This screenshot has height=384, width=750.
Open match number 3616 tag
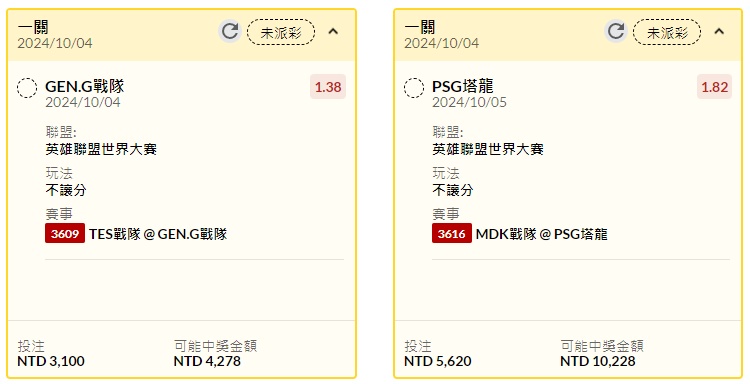(452, 234)
